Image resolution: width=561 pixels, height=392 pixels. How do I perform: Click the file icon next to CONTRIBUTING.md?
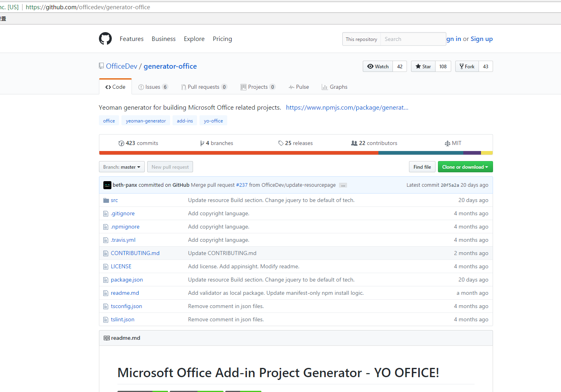click(106, 253)
